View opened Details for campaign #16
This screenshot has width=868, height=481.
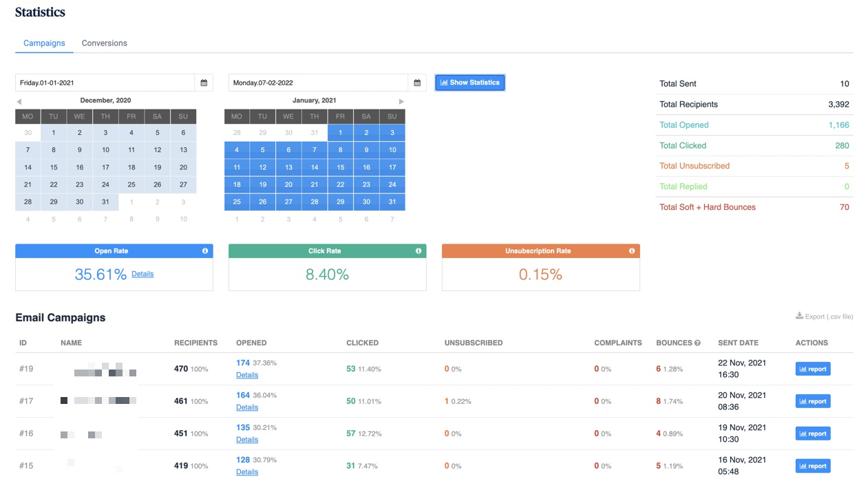tap(247, 440)
